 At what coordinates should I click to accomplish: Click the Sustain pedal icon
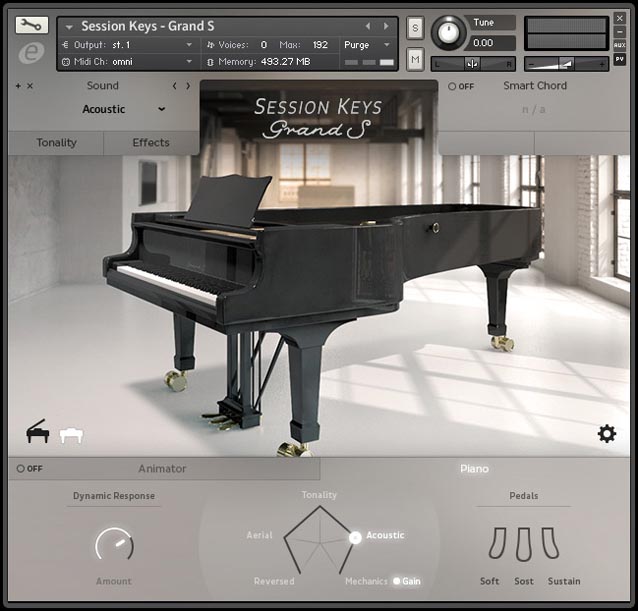551,543
